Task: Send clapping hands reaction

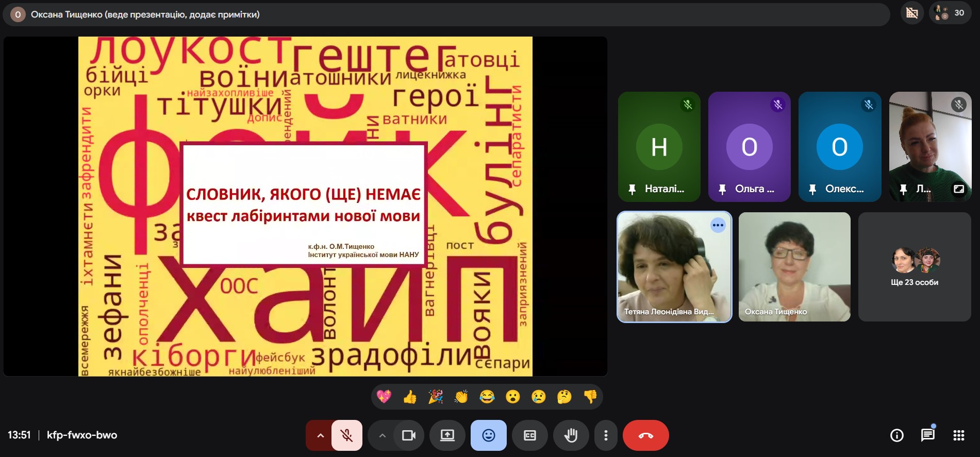Action: pyautogui.click(x=461, y=397)
